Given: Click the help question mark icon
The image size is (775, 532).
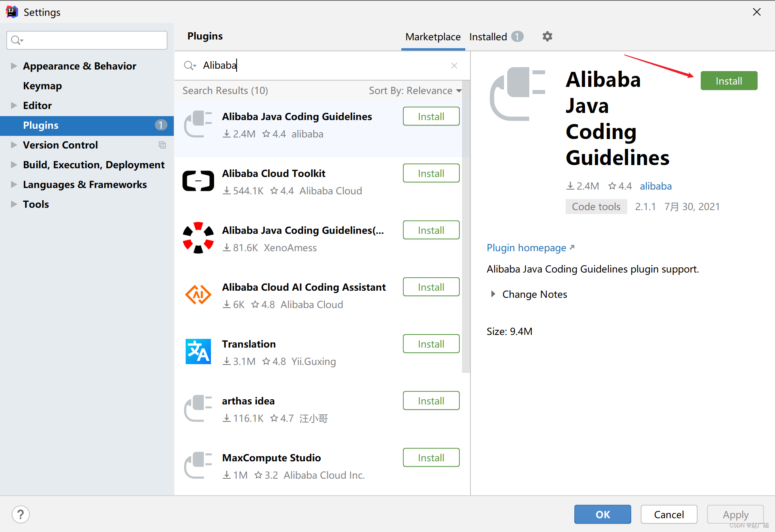Looking at the screenshot, I should point(21,514).
